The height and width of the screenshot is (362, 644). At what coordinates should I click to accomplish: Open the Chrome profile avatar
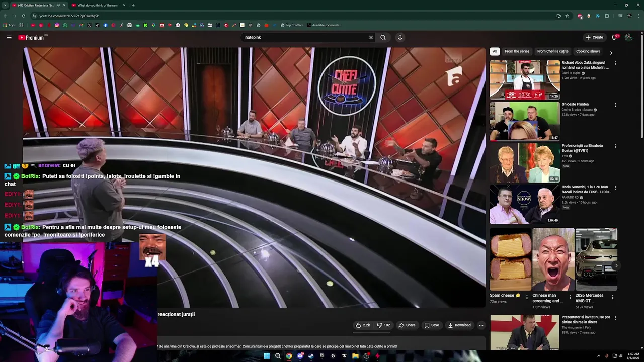pyautogui.click(x=629, y=16)
